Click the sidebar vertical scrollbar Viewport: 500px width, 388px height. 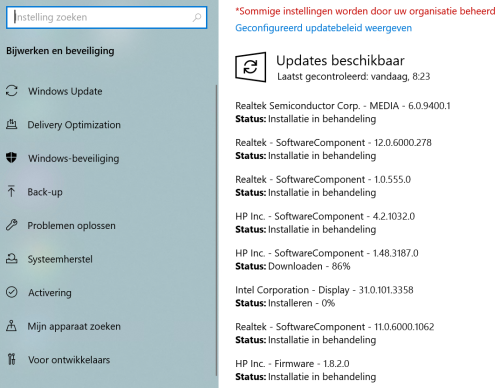pyautogui.click(x=217, y=230)
